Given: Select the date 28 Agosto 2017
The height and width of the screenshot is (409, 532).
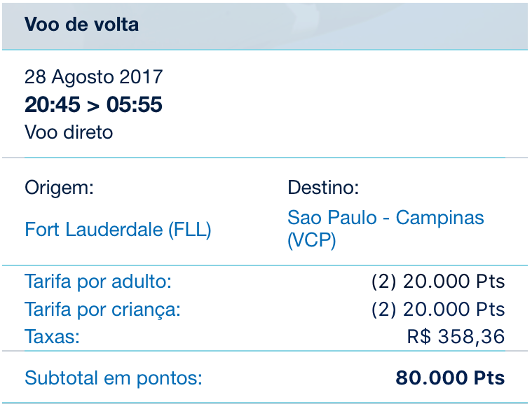Looking at the screenshot, I should pos(93,77).
